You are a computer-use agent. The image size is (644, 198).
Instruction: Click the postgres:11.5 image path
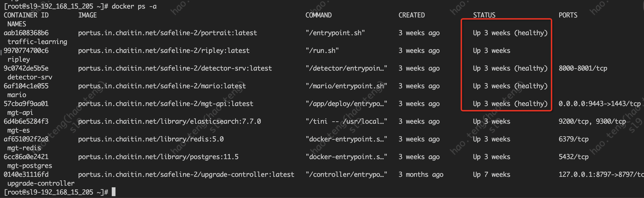point(158,157)
